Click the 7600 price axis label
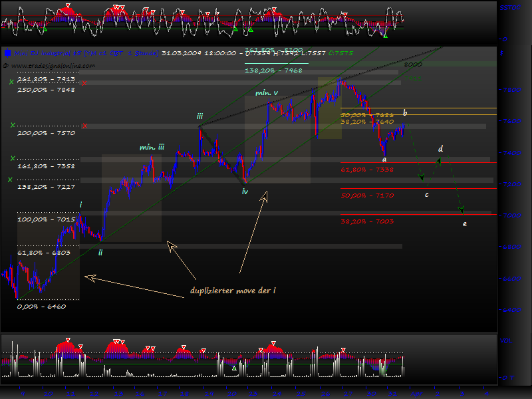Viewport: 532px width, 399px height. pyautogui.click(x=511, y=121)
